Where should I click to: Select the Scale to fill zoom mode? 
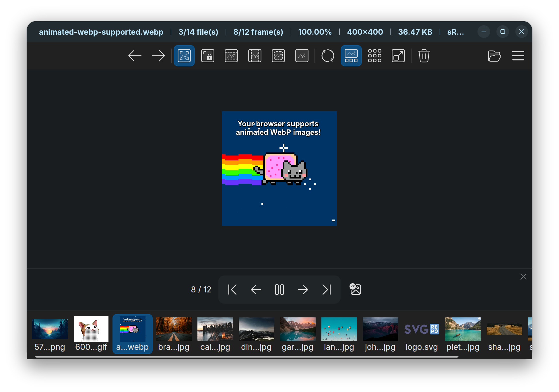tap(302, 56)
